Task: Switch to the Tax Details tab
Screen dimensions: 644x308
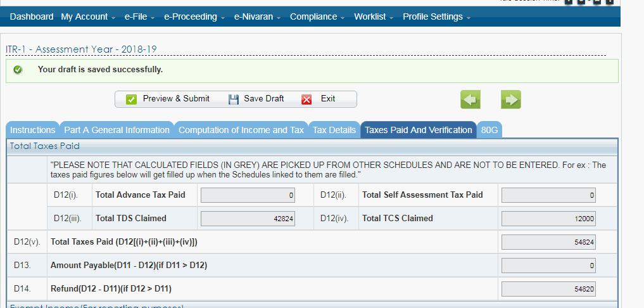Action: pos(334,130)
